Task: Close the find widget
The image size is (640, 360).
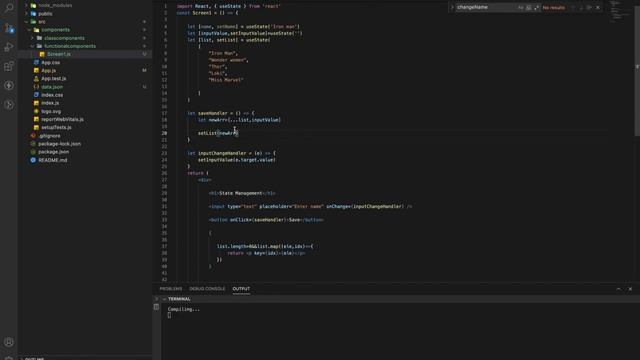Action: click(598, 7)
